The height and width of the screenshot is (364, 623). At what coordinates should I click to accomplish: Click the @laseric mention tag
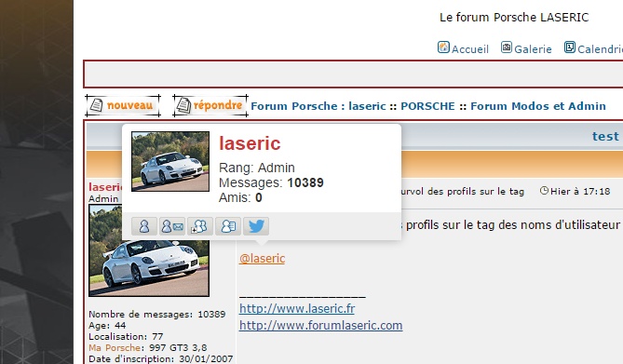263,258
